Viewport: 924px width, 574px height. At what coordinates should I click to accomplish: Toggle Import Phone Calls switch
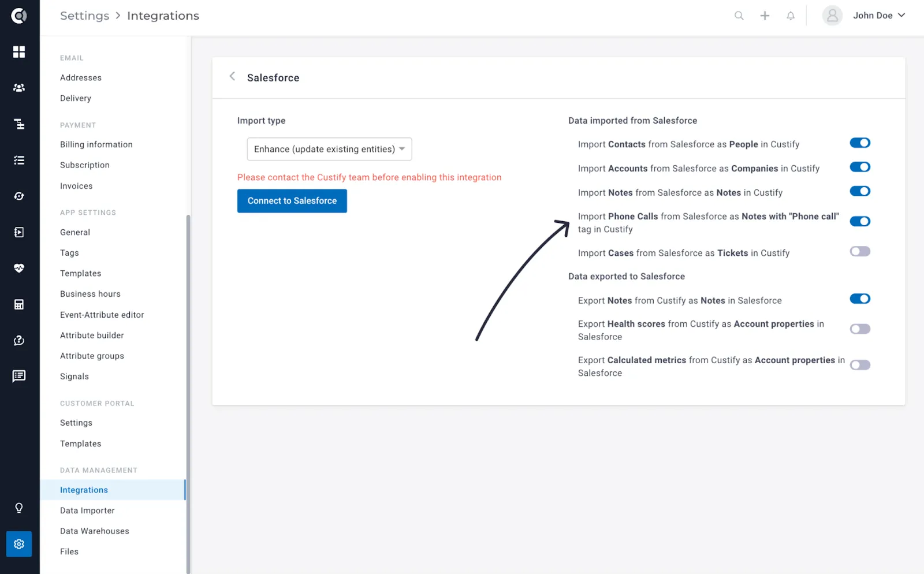coord(860,221)
